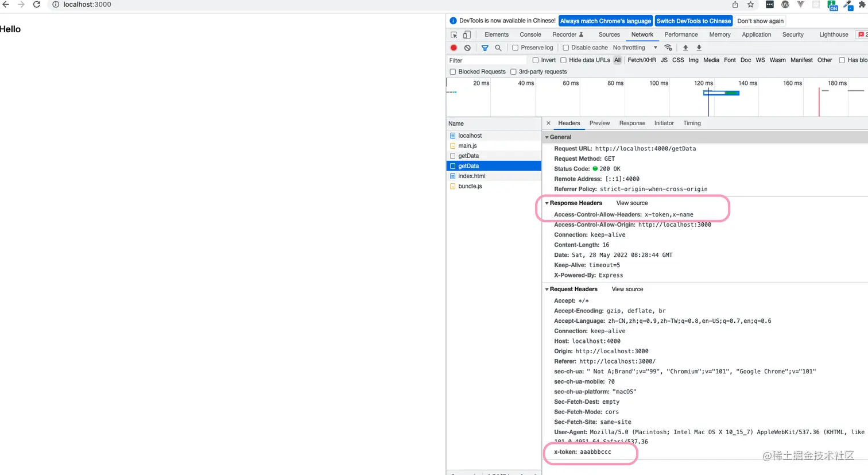This screenshot has width=868, height=475.
Task: Open the Timing tab of request
Action: point(692,123)
